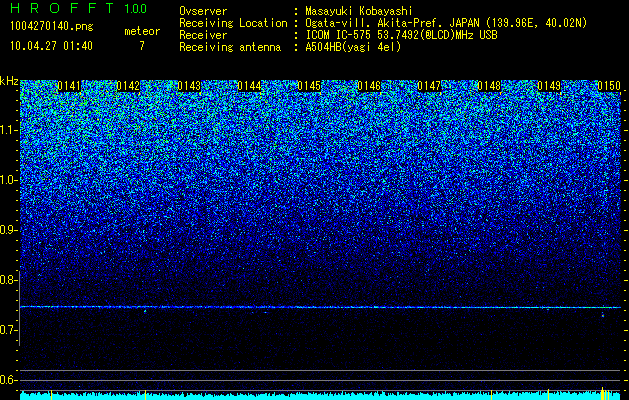The image size is (629, 400).
Task: Click the 0143 time marker
Action: [x=189, y=86]
